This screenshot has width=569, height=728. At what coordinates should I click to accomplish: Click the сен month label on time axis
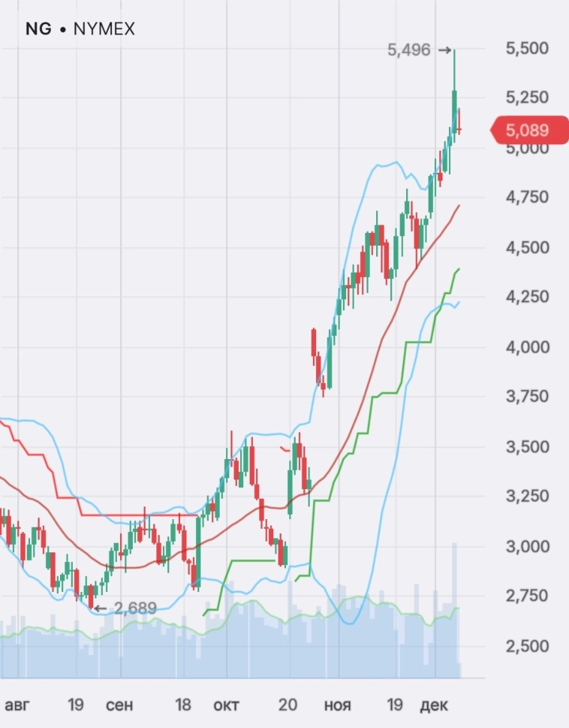coord(119,705)
